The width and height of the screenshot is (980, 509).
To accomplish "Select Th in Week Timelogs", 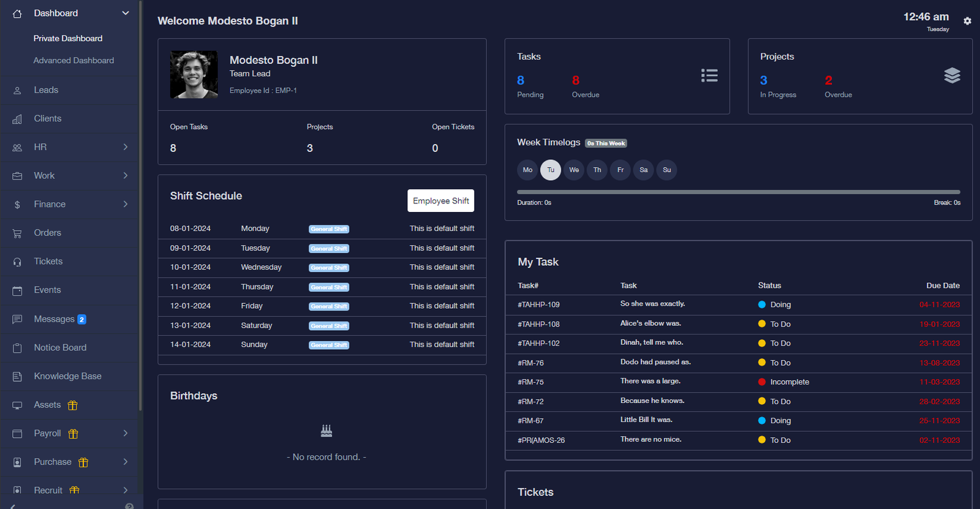I will (x=597, y=170).
